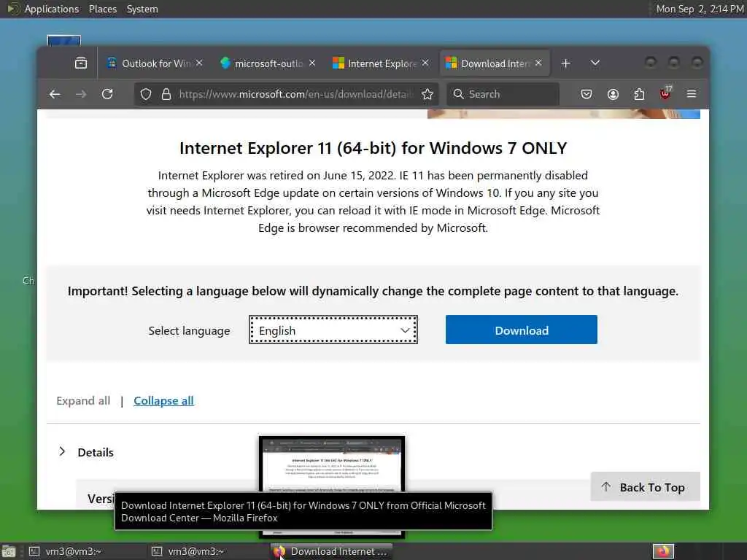Open the Firefox hamburger menu
Viewport: 747px width, 560px height.
click(692, 94)
